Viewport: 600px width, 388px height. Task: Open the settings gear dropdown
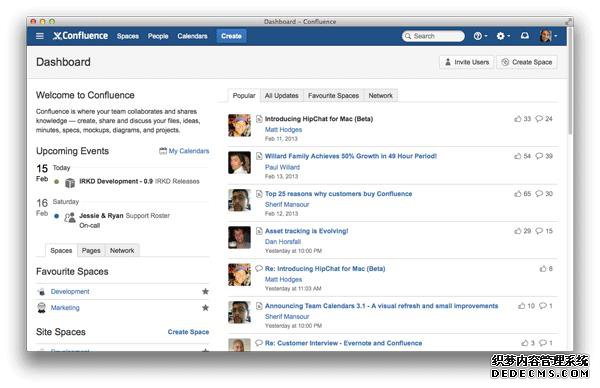point(503,36)
